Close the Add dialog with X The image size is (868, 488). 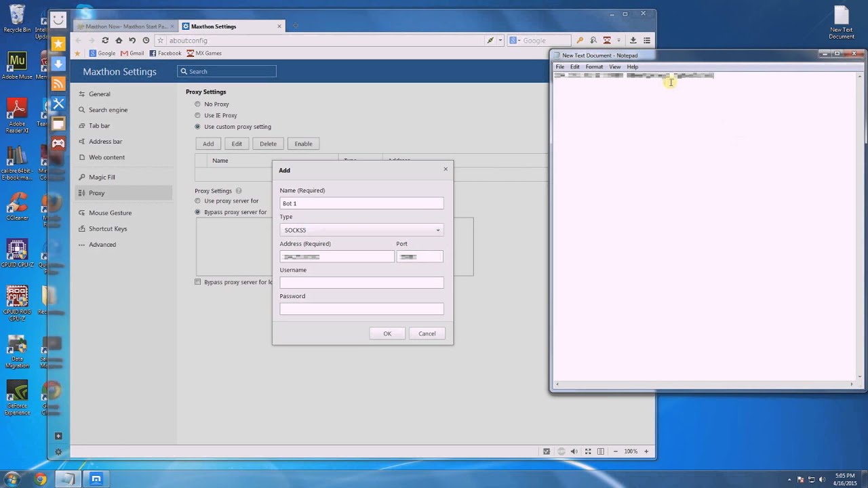coord(446,169)
